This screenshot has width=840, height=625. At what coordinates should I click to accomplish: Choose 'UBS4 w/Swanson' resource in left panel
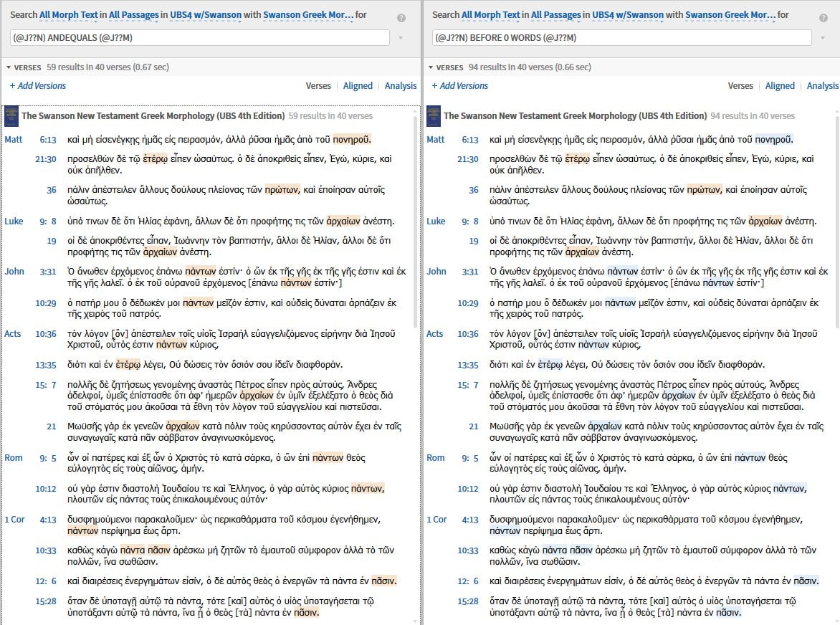pyautogui.click(x=206, y=15)
